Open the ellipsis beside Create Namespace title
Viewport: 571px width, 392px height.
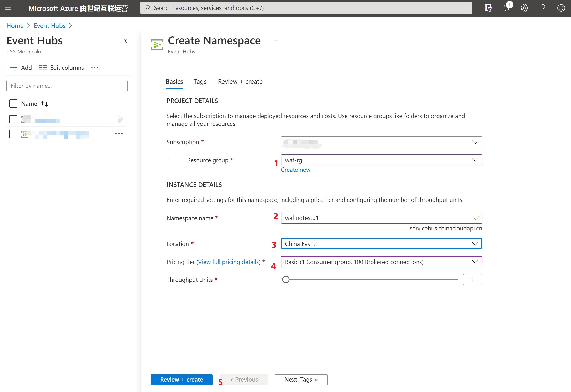(x=275, y=41)
